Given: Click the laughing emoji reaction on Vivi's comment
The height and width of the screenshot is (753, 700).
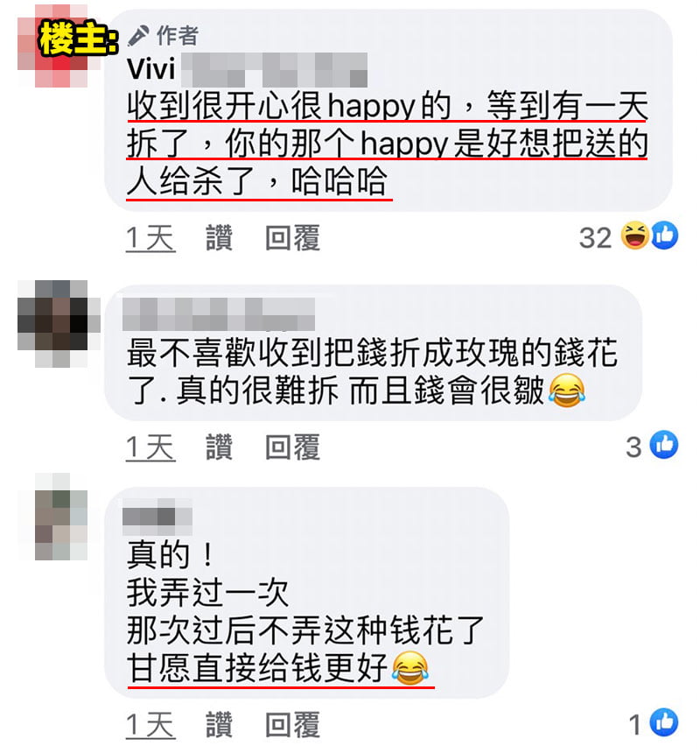Looking at the screenshot, I should coord(634,236).
